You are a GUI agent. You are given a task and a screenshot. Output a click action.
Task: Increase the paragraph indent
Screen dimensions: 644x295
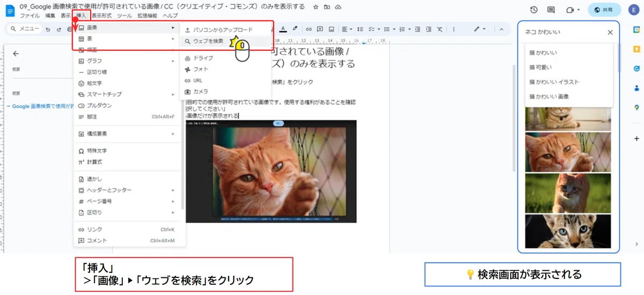[x=428, y=29]
